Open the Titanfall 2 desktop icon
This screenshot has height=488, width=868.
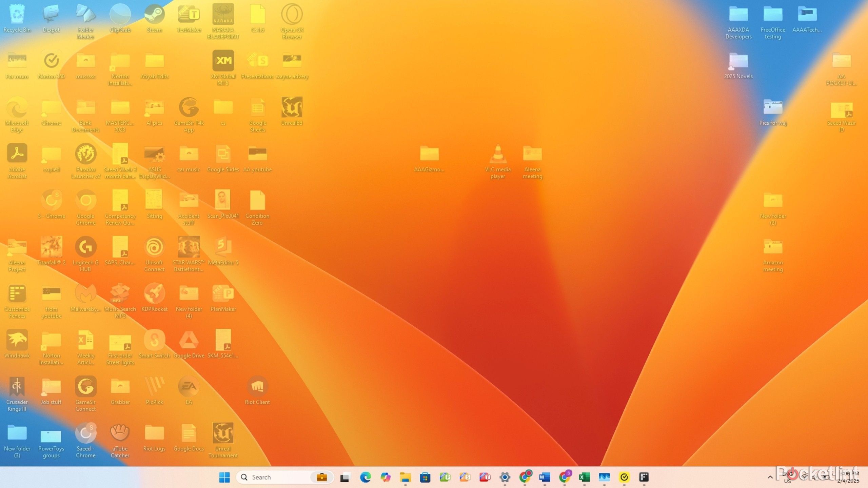[52, 250]
